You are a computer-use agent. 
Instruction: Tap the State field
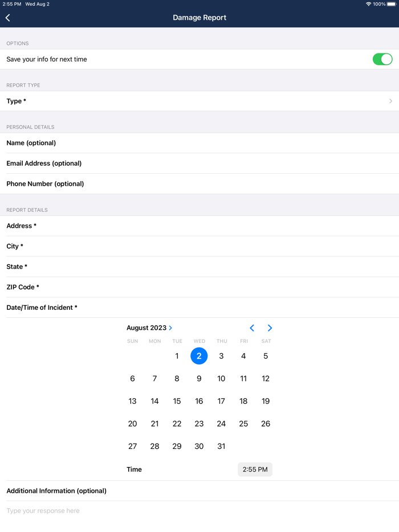[x=199, y=267]
